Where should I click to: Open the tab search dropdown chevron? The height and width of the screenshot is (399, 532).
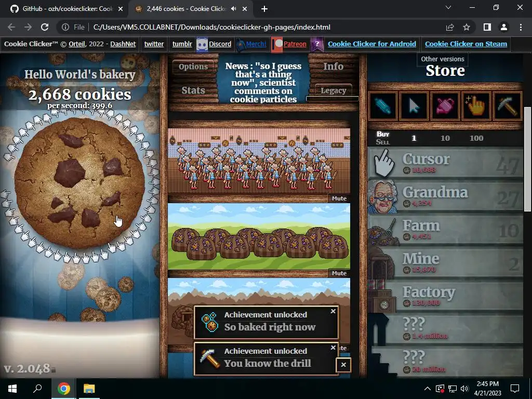pos(448,7)
